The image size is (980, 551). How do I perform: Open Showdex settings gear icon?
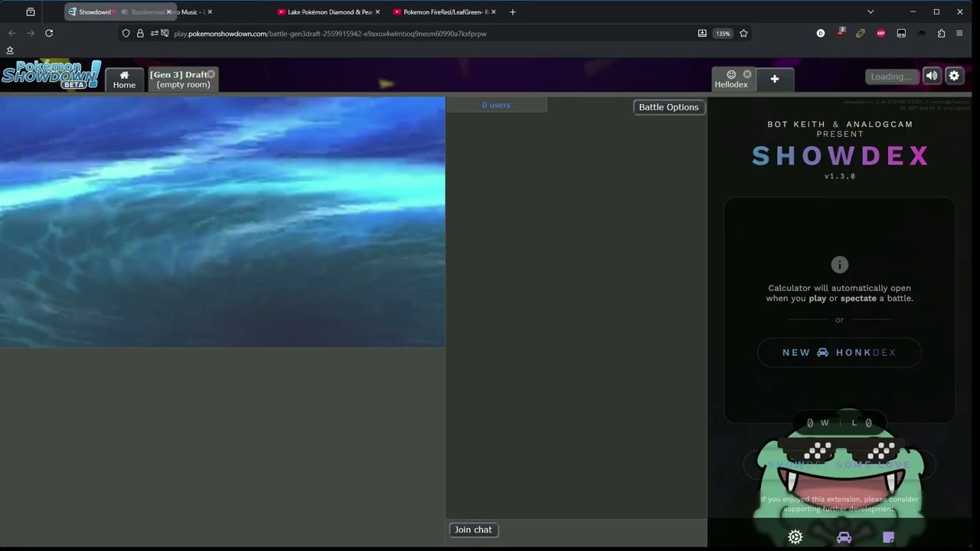795,537
